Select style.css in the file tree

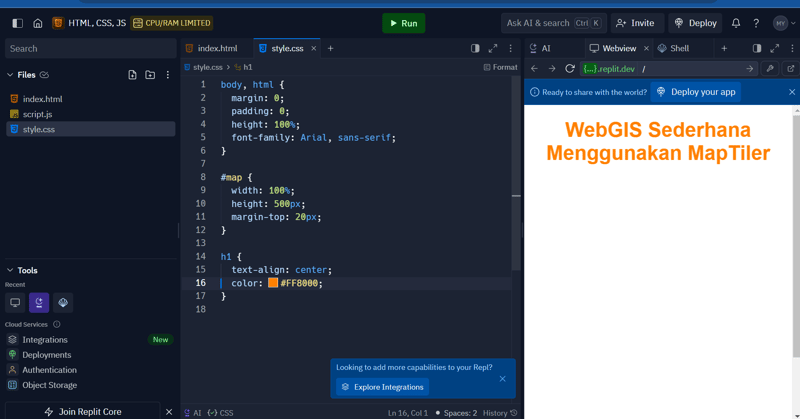(90, 129)
